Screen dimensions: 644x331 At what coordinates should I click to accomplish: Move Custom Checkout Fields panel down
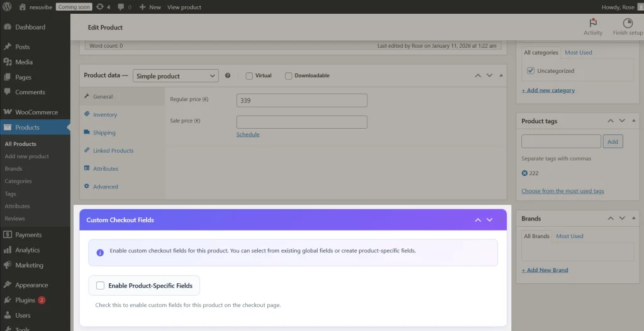489,220
